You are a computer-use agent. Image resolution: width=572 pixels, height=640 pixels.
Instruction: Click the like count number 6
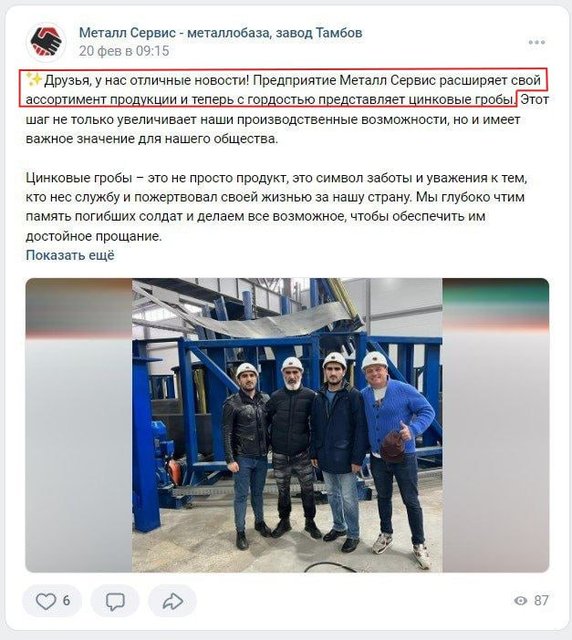(66, 601)
